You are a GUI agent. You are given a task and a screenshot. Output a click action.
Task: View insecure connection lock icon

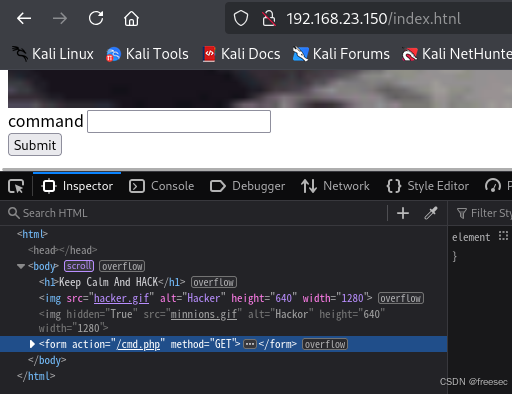coord(269,18)
